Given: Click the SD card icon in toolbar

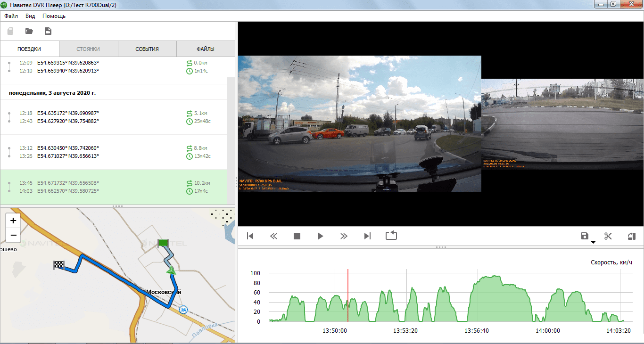Looking at the screenshot, I should click(x=10, y=31).
